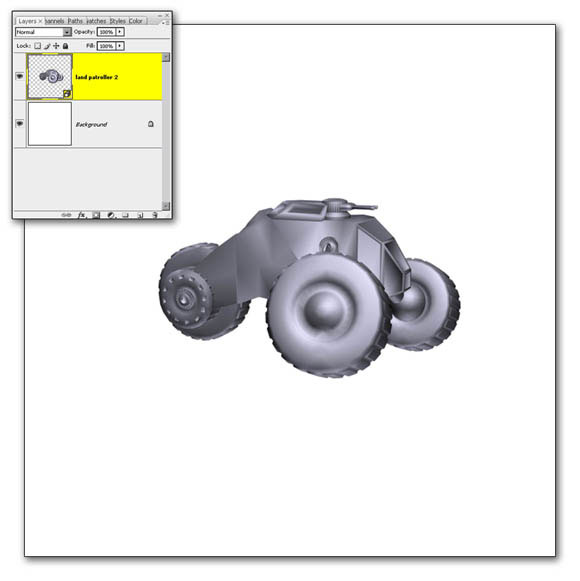Viewport: 580px width, 581px height.
Task: Delete layer with trash icon
Action: [155, 215]
